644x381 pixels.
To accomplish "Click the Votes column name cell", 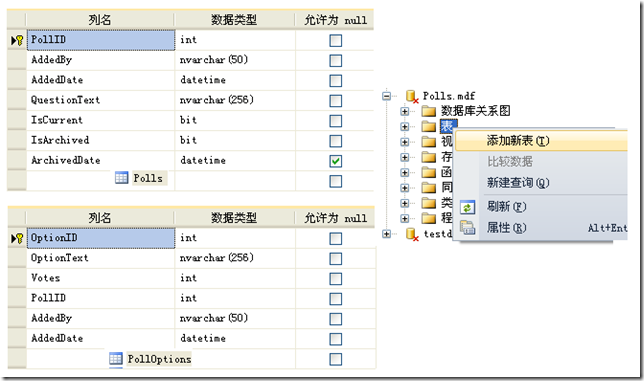I will [x=101, y=278].
